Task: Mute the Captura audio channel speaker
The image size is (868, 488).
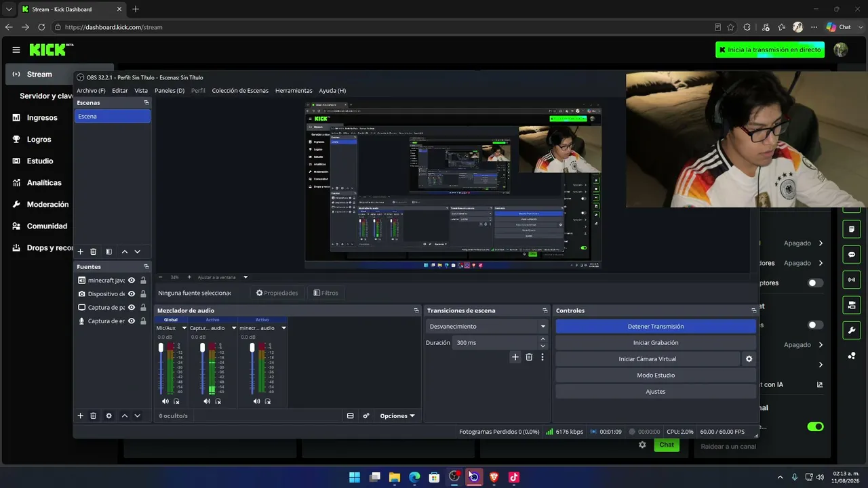Action: [207, 401]
